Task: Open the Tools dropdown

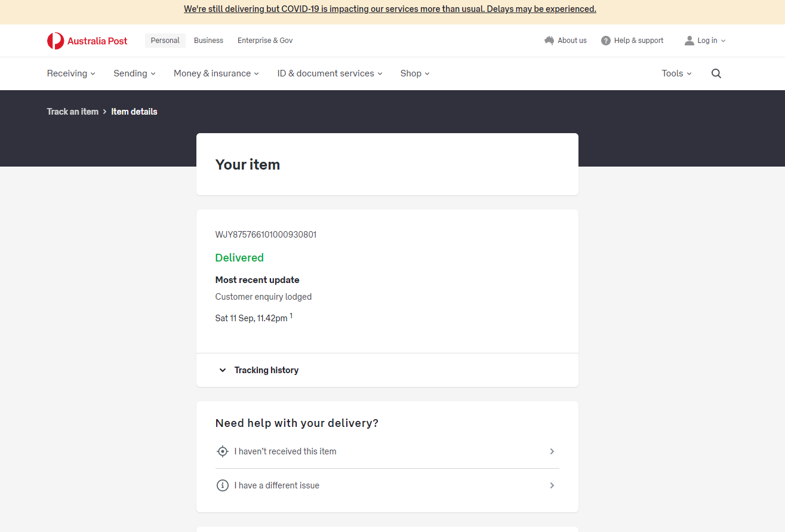Action: coord(676,73)
